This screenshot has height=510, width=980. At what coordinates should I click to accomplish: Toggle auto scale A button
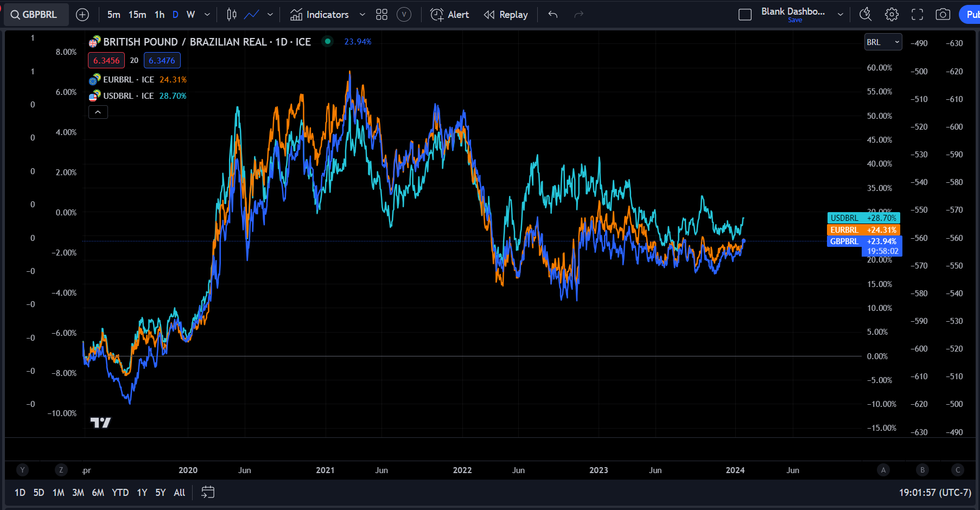[883, 470]
